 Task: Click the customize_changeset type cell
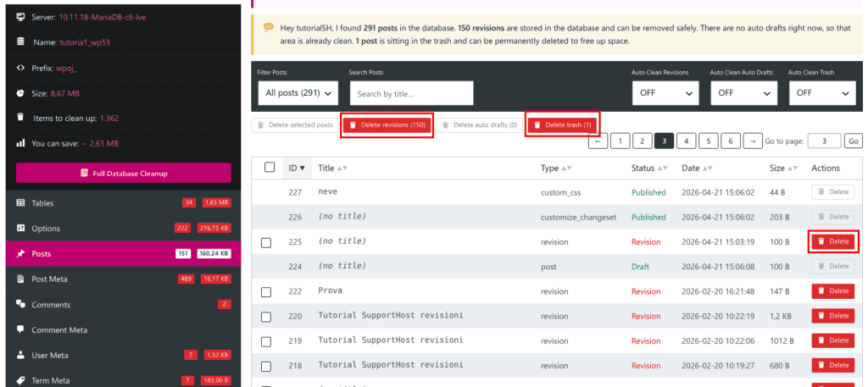coord(578,218)
